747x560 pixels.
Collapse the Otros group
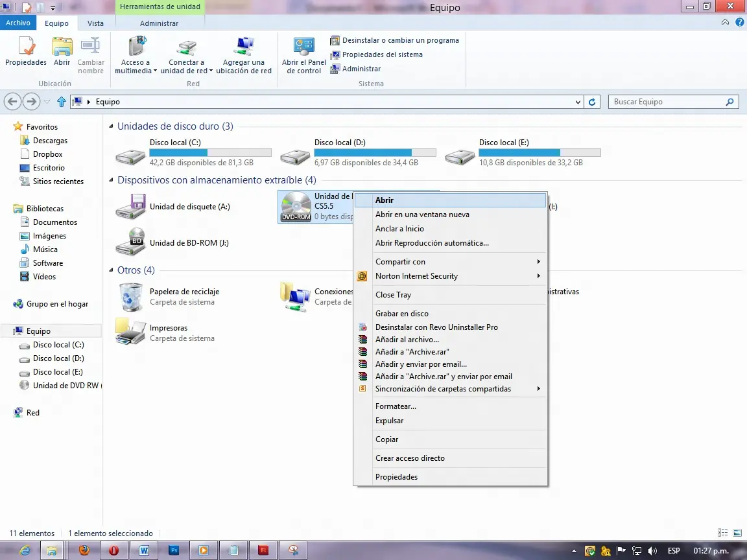point(111,270)
